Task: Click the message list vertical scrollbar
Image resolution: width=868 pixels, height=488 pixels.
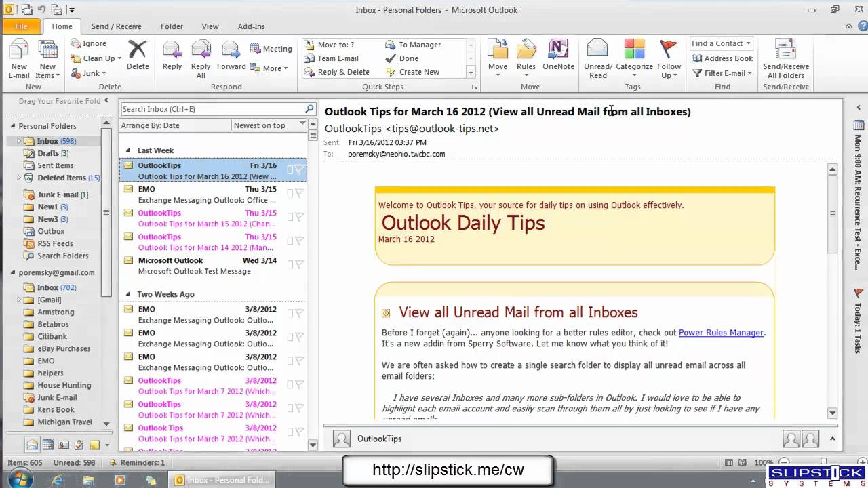Action: [313, 285]
